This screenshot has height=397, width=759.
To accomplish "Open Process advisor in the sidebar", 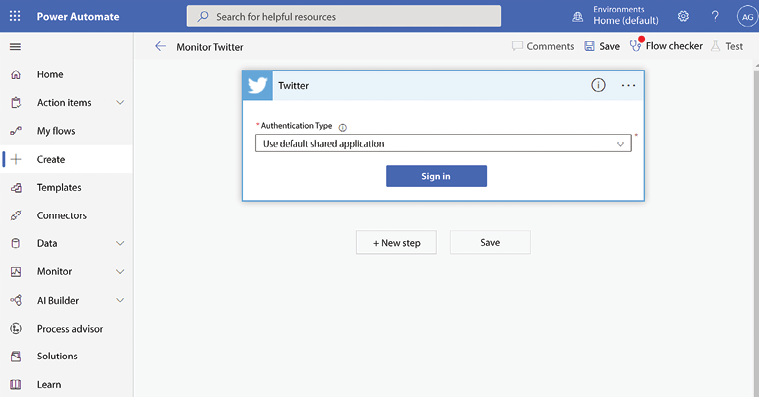I will (70, 329).
